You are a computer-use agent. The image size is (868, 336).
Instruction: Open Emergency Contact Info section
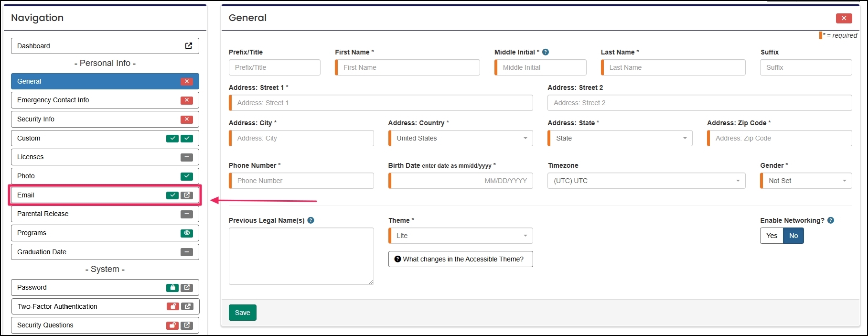96,100
